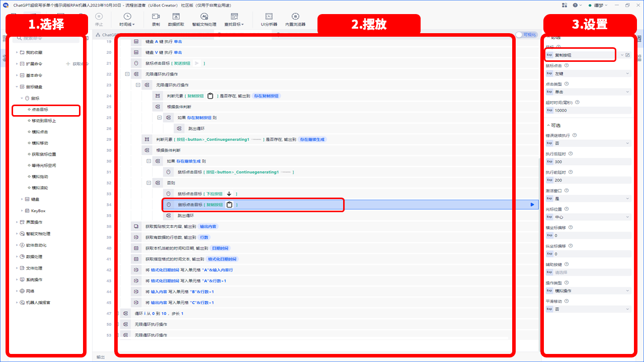
Task: Collapse the 鼠标键盘 tree node
Action: (16, 86)
